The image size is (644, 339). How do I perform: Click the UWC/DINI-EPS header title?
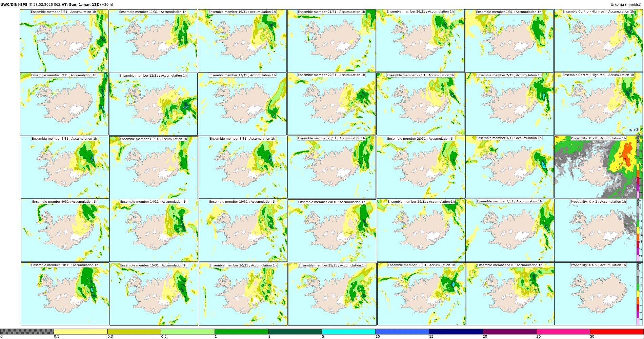(14, 5)
